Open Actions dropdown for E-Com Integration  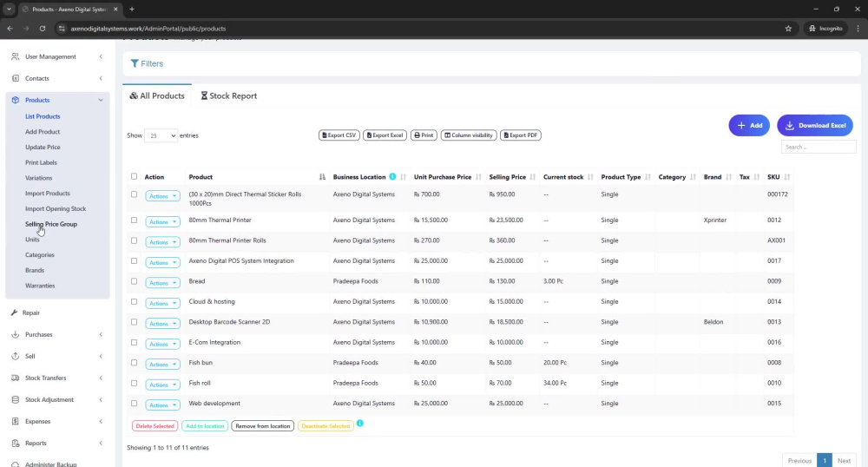click(x=163, y=344)
